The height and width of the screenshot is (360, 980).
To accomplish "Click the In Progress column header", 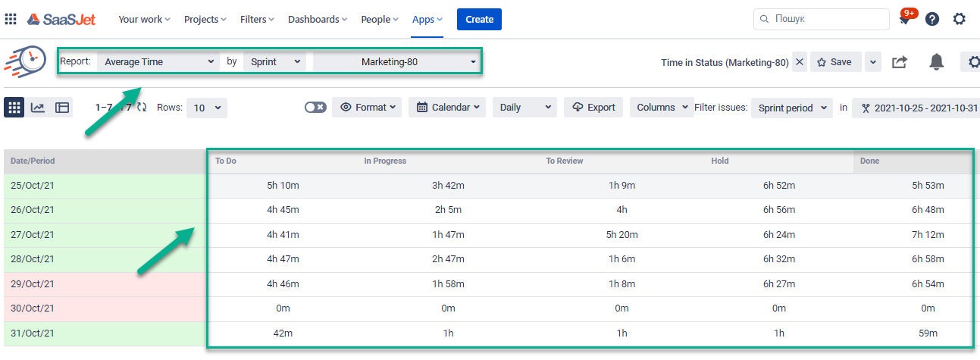I will coord(449,161).
